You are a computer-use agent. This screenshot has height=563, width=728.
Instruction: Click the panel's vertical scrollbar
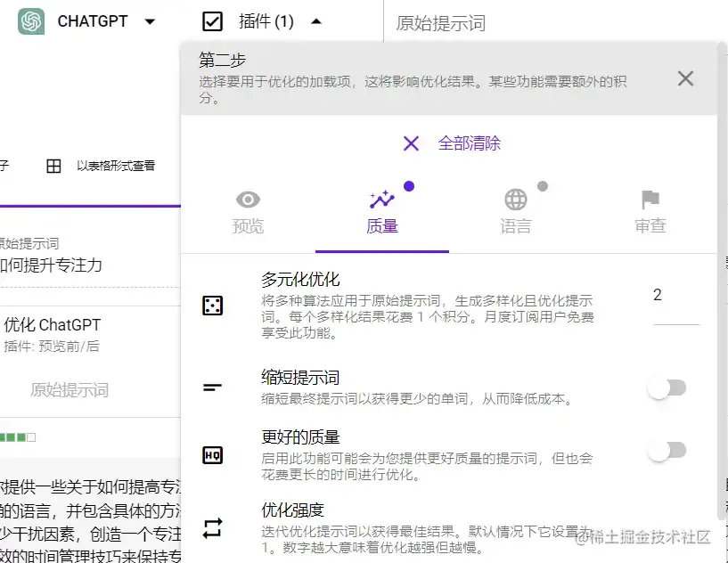point(722,281)
